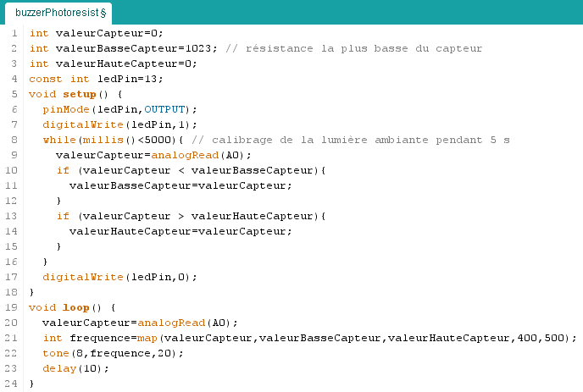Click digitalWrite(ledPin,1) on line 7

point(119,124)
